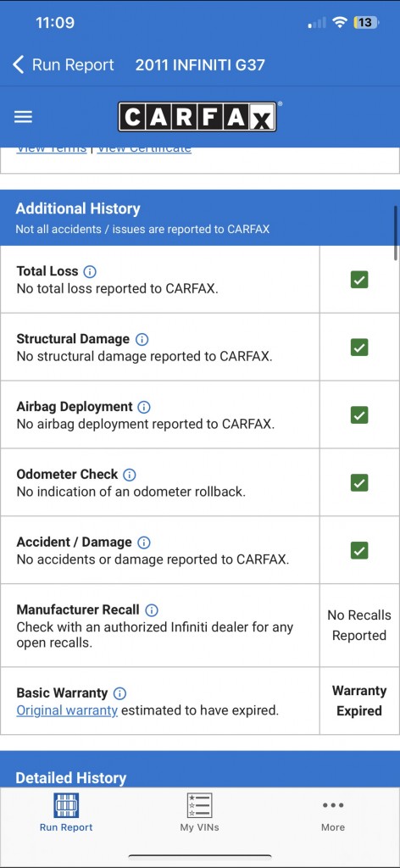Open the More tab

tap(333, 815)
